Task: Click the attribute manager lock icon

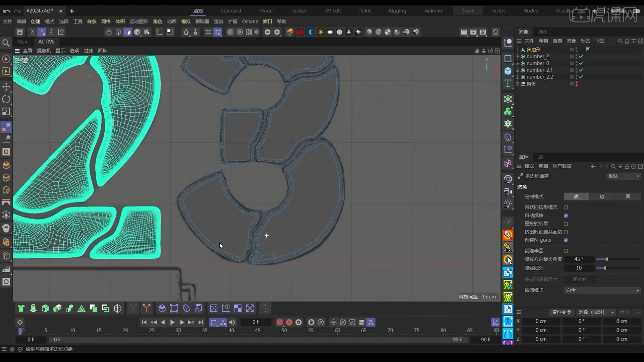Action: pos(627,167)
